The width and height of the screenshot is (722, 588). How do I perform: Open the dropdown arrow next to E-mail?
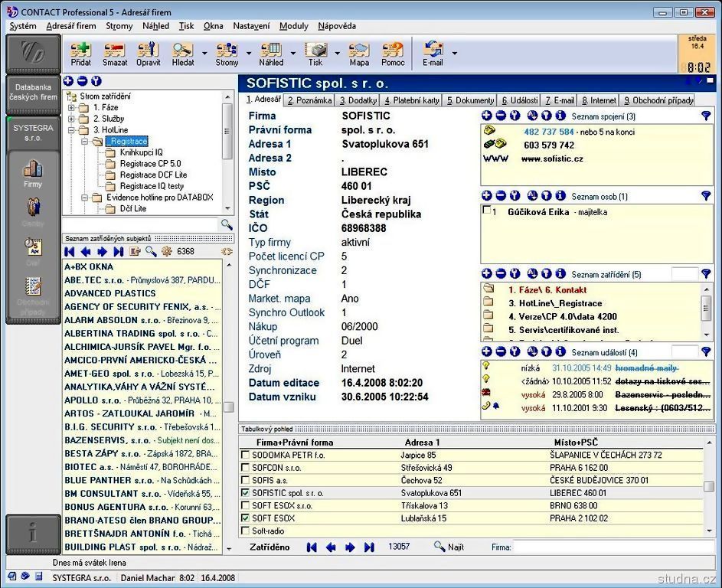click(455, 54)
